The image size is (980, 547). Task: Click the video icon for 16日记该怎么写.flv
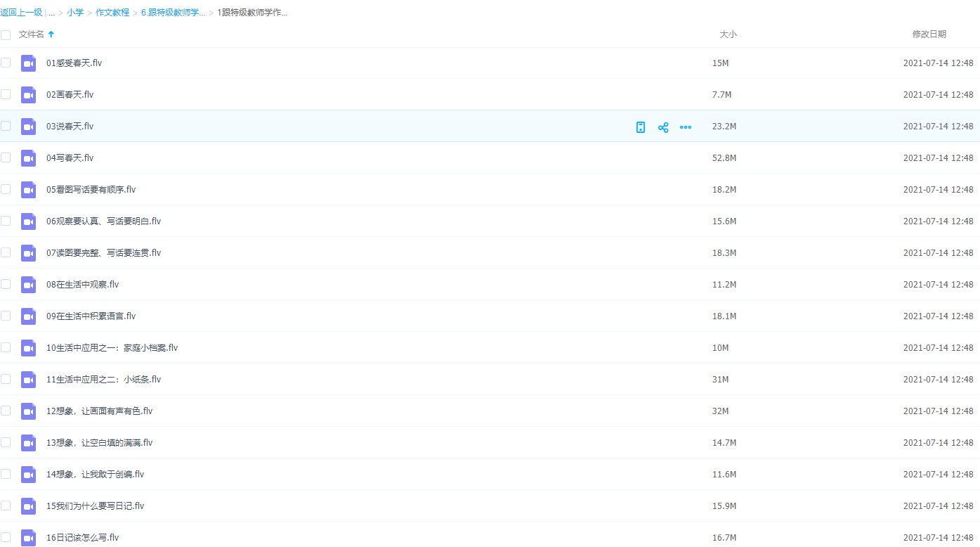pyautogui.click(x=28, y=538)
